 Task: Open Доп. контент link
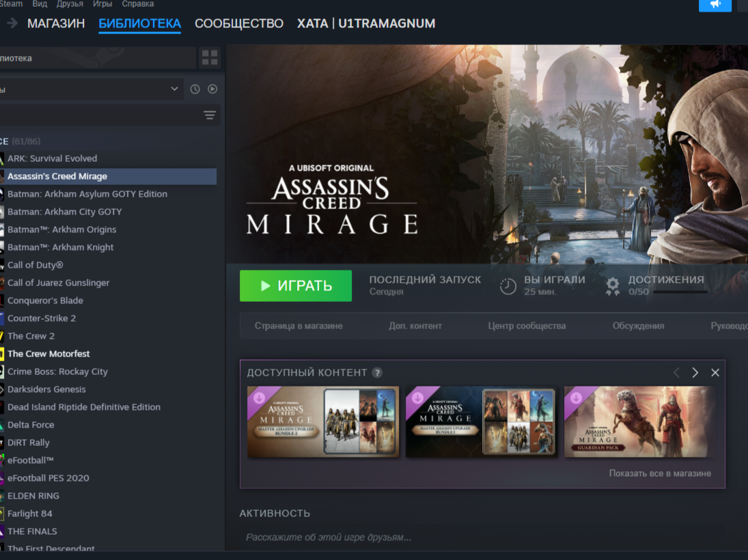tap(415, 326)
